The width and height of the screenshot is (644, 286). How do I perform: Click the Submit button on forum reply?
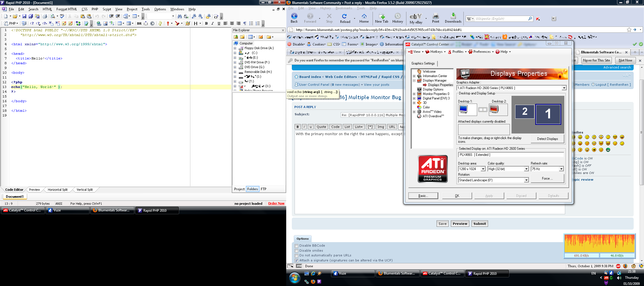coord(480,224)
